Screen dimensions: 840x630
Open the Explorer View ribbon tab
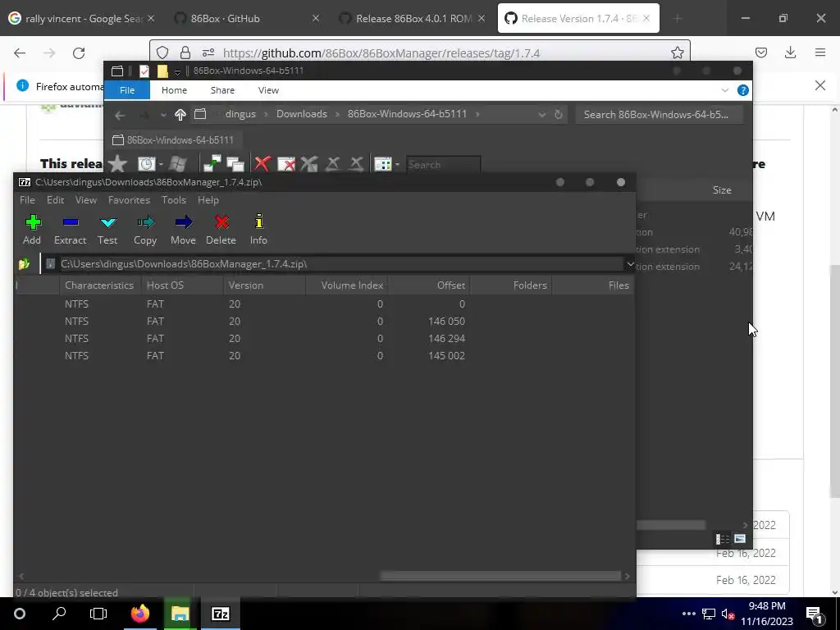pyautogui.click(x=268, y=90)
